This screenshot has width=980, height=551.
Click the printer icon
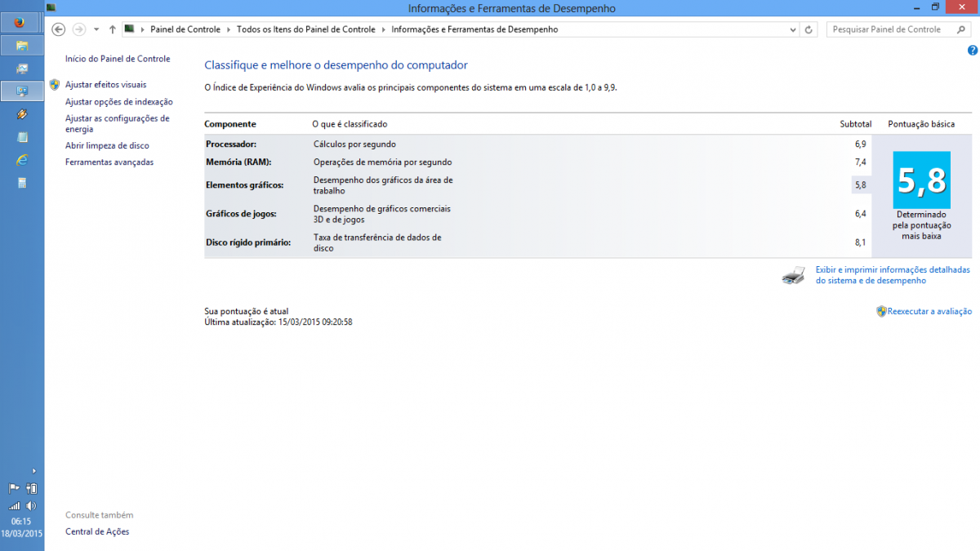coord(793,275)
